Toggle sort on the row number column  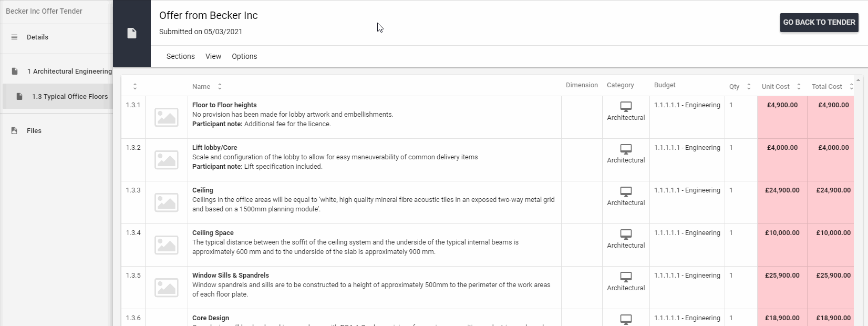tap(135, 87)
